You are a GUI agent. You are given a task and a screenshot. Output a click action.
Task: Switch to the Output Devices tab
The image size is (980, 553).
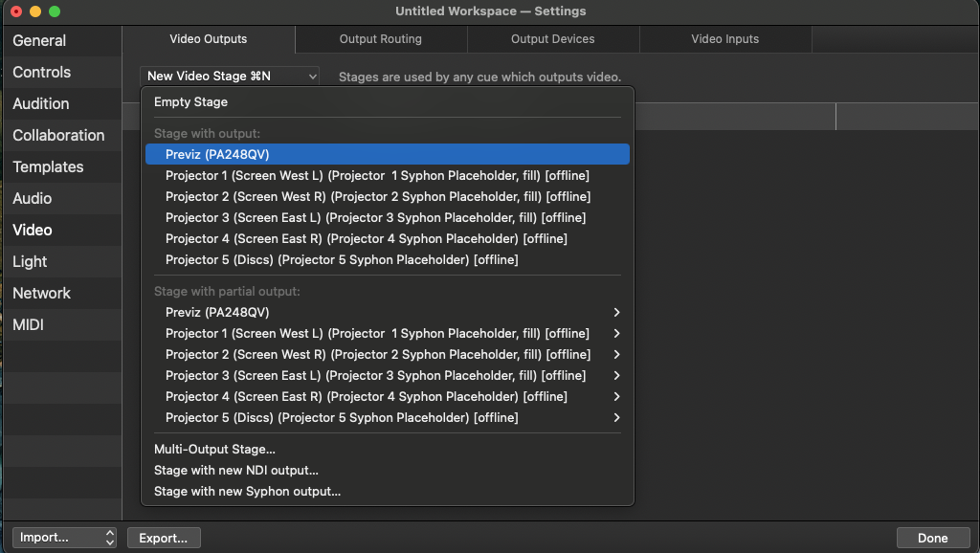pyautogui.click(x=552, y=39)
